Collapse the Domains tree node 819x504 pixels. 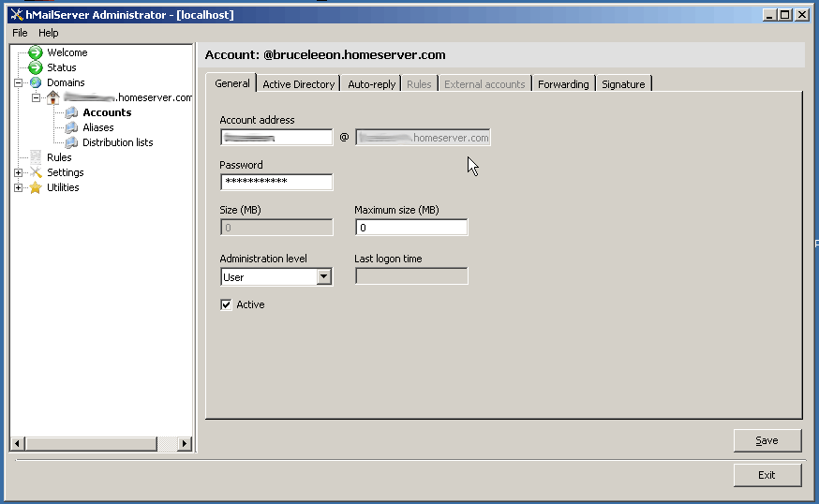[x=19, y=82]
